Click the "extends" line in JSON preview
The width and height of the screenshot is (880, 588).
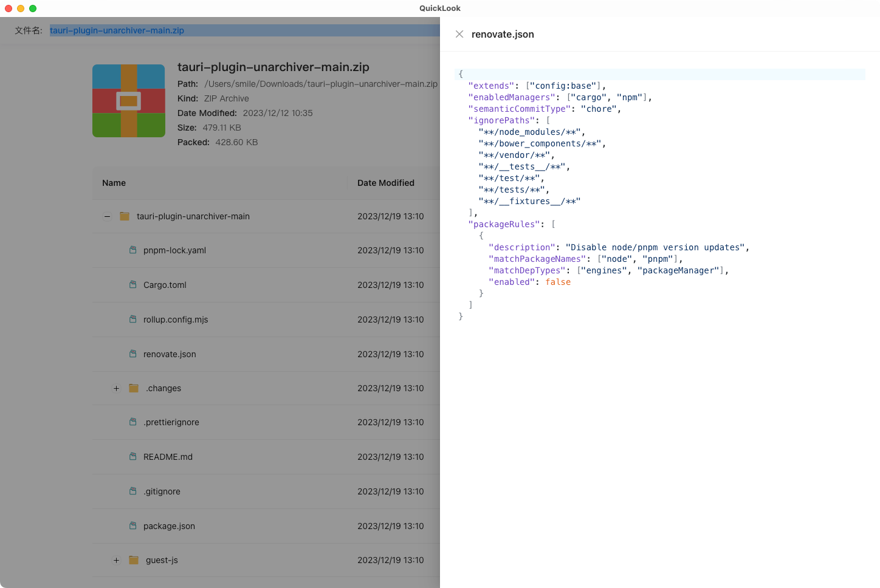pyautogui.click(x=537, y=86)
